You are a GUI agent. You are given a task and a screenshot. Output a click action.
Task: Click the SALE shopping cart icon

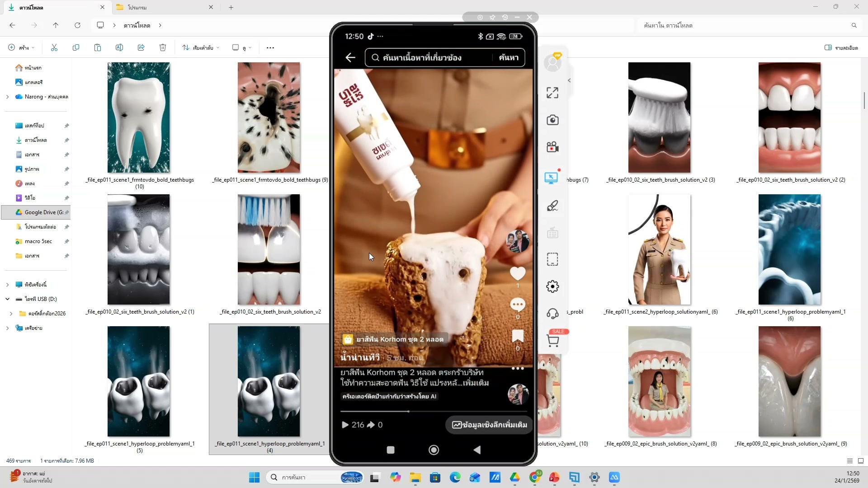tap(552, 341)
